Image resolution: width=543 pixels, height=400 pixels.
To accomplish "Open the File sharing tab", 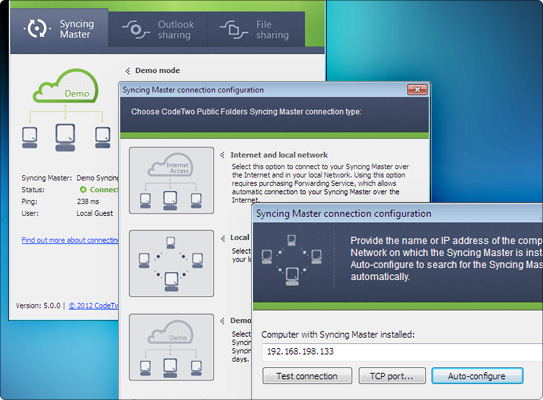I will pyautogui.click(x=256, y=29).
